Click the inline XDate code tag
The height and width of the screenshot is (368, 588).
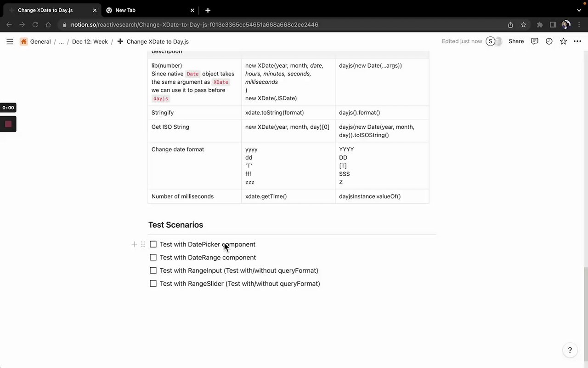pyautogui.click(x=220, y=82)
